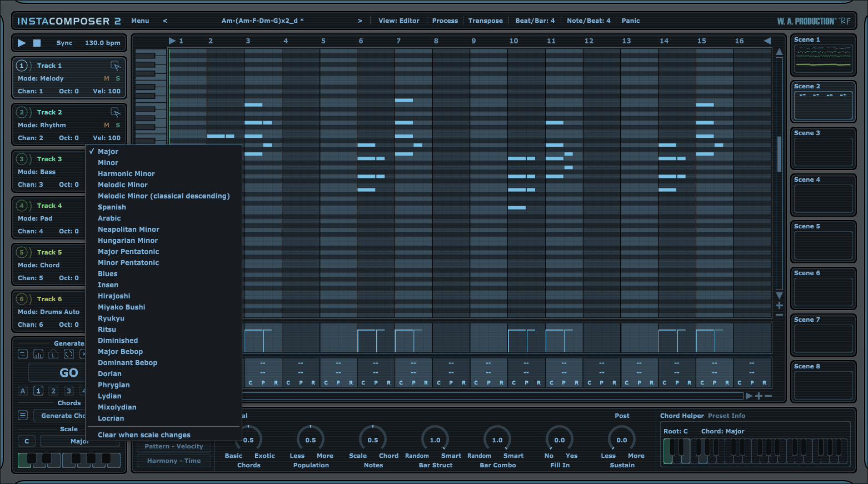Go to next preset with right arrow

coord(360,21)
